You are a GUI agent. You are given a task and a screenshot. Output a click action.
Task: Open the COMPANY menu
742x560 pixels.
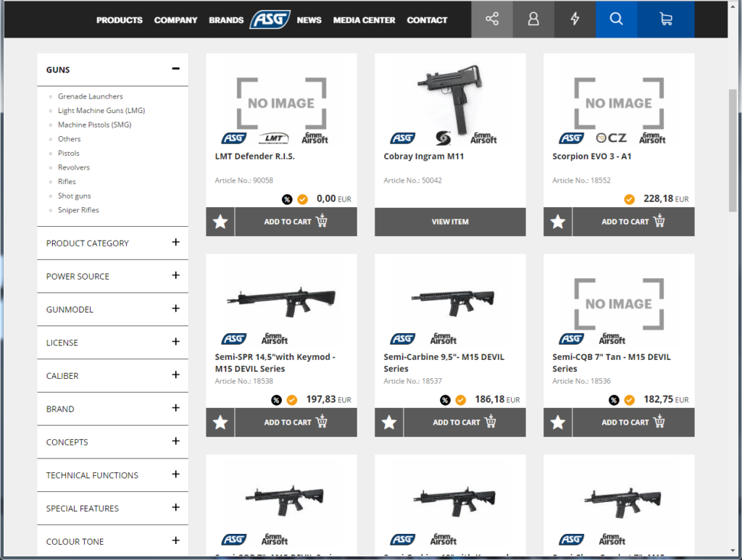(175, 20)
